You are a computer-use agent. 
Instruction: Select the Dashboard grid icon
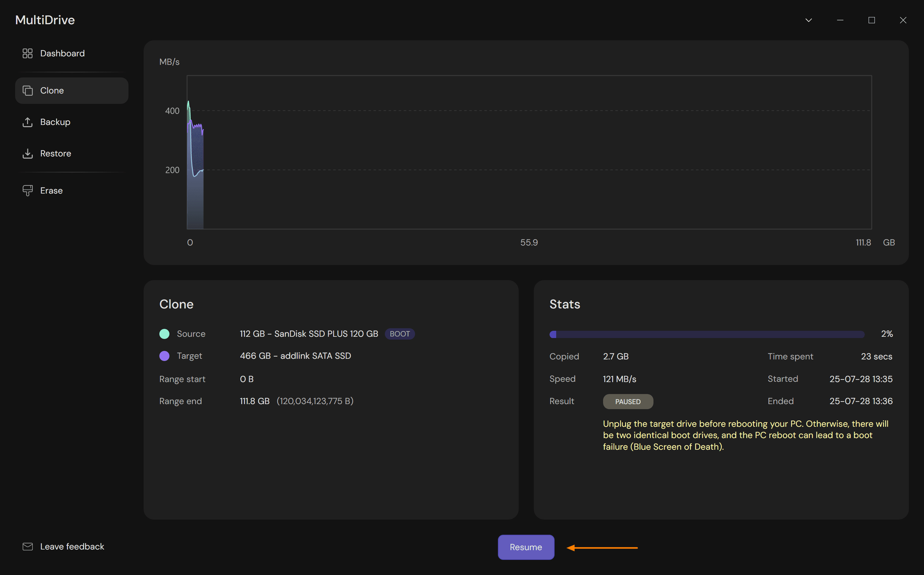click(x=27, y=53)
